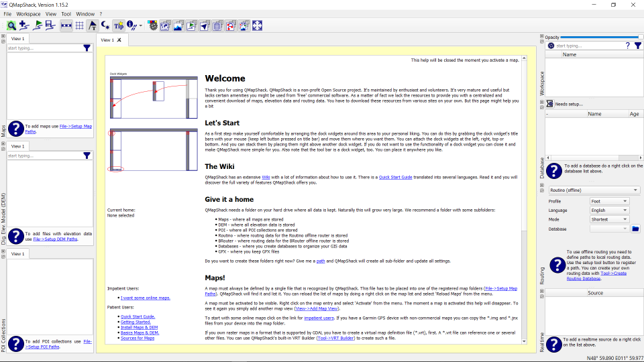Open the routing Database dropdown
Screen dimensions: 644x362
coord(610,229)
